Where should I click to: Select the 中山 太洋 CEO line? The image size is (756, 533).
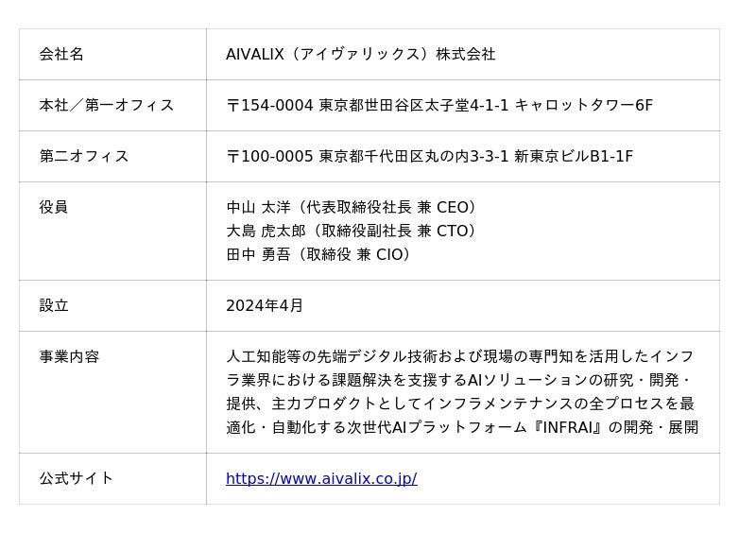point(352,208)
